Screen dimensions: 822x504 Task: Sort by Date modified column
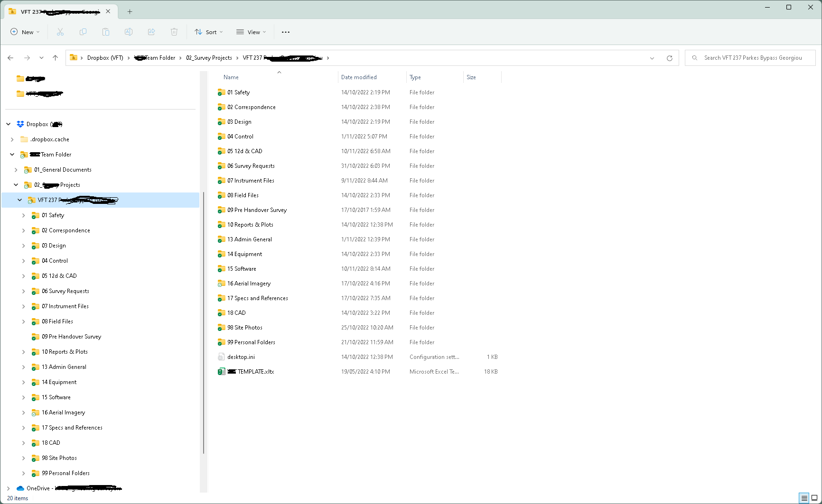(x=372, y=77)
